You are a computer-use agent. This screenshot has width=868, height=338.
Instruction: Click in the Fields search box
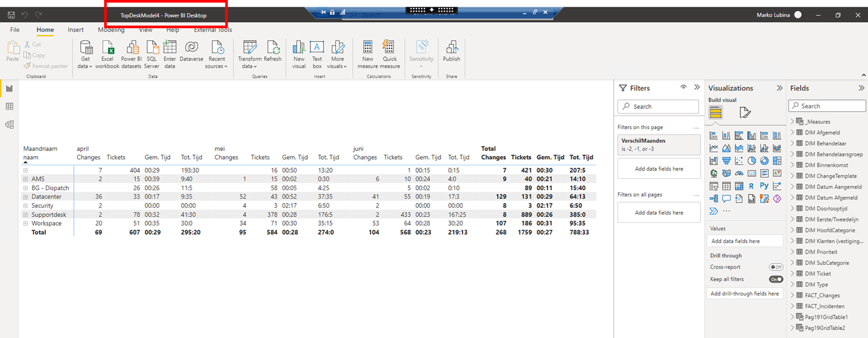(x=827, y=106)
